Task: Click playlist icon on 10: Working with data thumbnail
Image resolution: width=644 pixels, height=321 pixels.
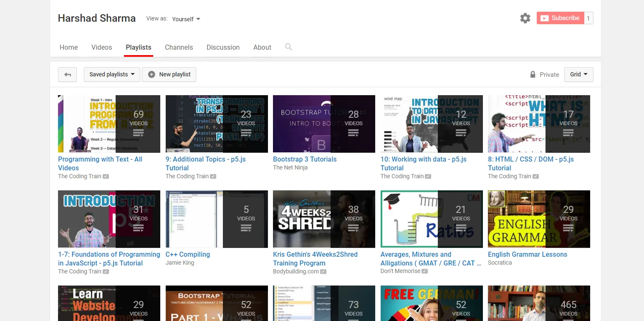Action: tap(461, 133)
